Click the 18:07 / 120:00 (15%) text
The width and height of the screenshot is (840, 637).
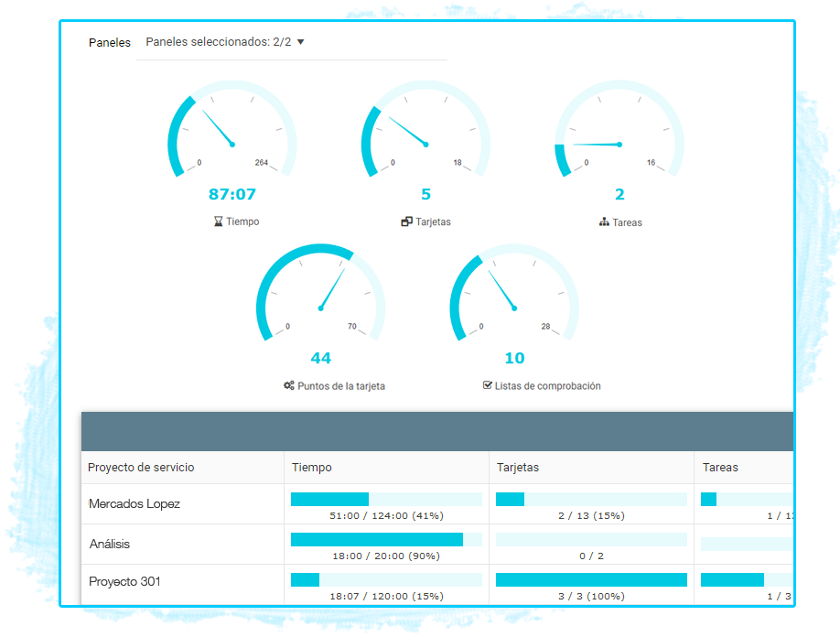tap(386, 597)
